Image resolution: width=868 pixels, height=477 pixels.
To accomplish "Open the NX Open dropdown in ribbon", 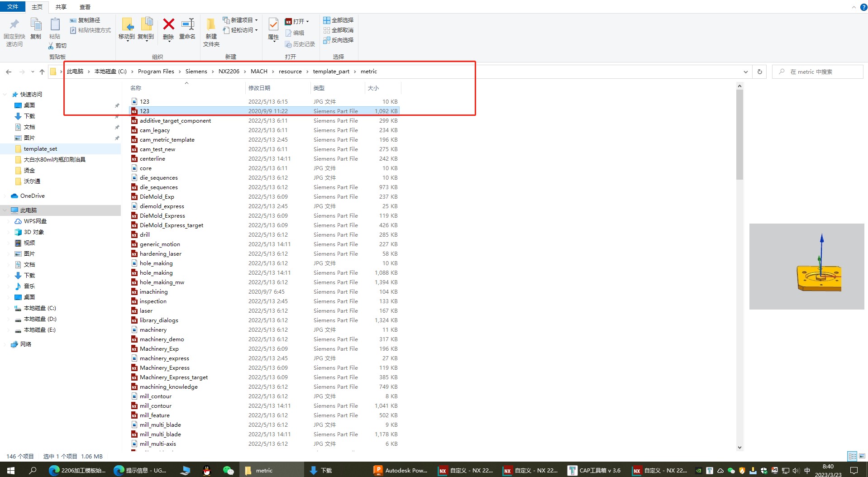I will click(x=297, y=21).
